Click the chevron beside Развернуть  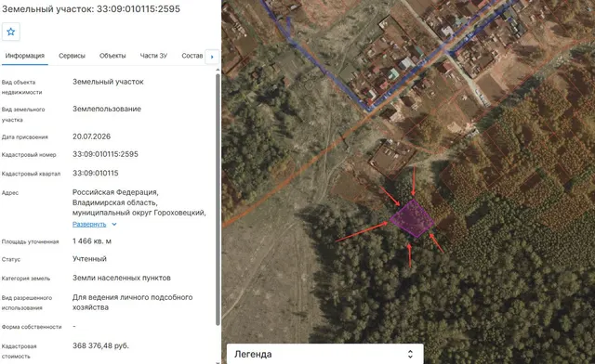point(114,224)
